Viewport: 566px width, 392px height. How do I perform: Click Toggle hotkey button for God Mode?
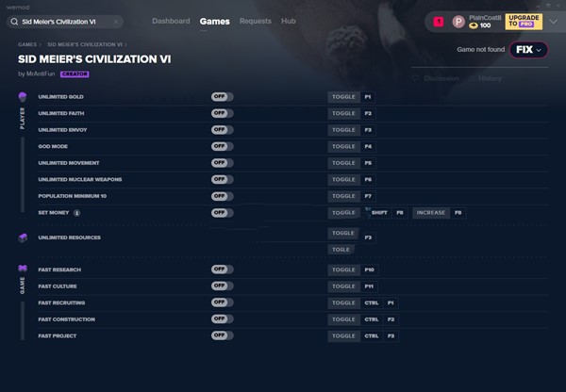[343, 146]
